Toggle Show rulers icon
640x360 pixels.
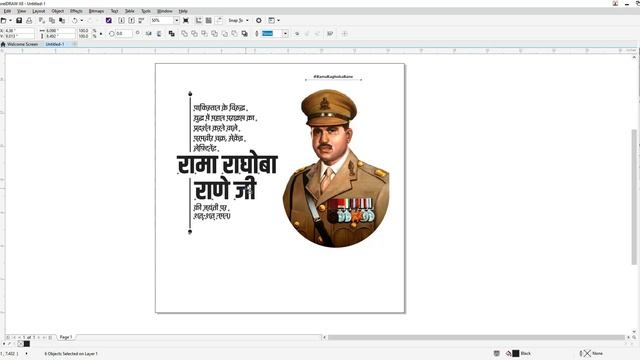pos(199,20)
